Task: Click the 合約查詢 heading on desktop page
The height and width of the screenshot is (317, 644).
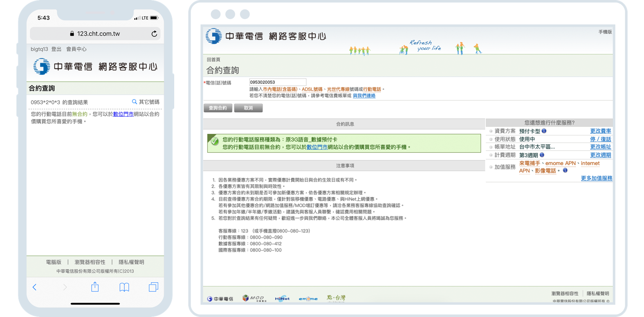Action: click(222, 70)
